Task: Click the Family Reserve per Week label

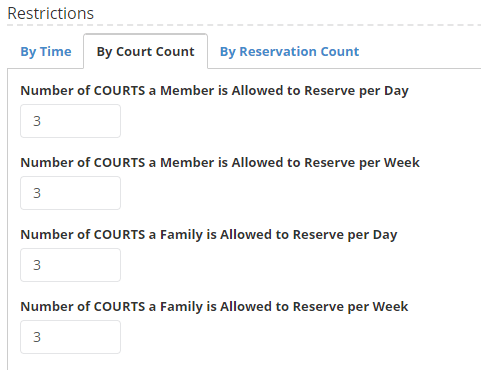Action: 214,307
